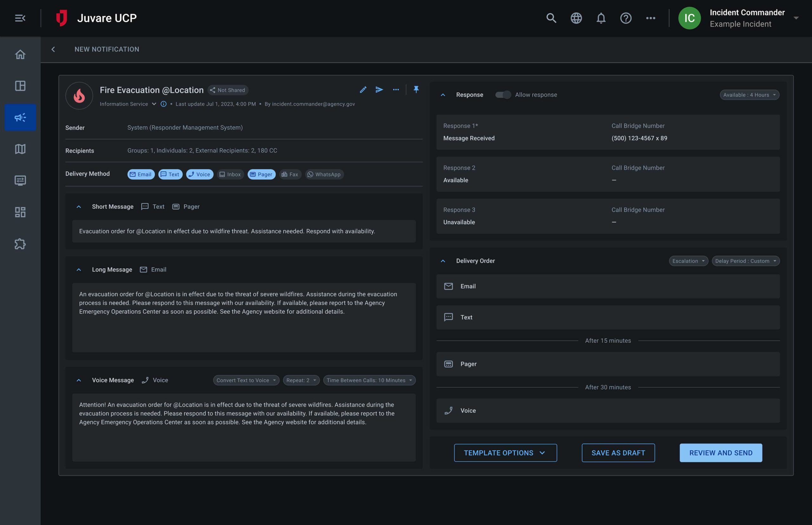Toggle Text delivery method chip
This screenshot has width=812, height=525.
(170, 174)
